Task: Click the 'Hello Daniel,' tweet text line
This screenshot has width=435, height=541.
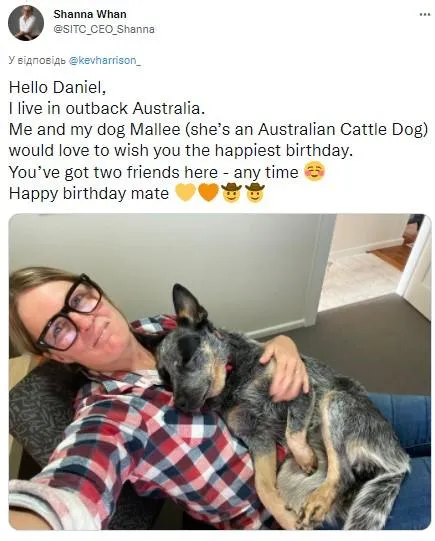Action: [x=57, y=87]
